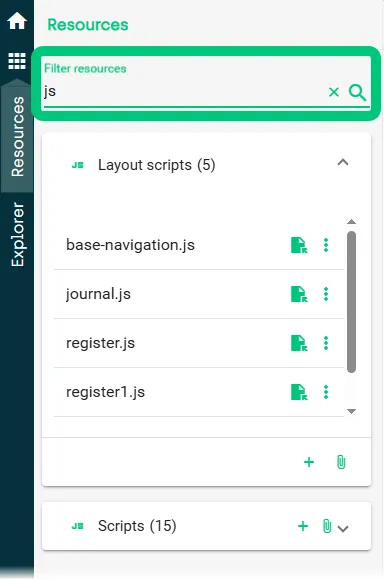Open more options for base-navigation.js
Viewport: 384px width, 580px height.
pyautogui.click(x=326, y=245)
